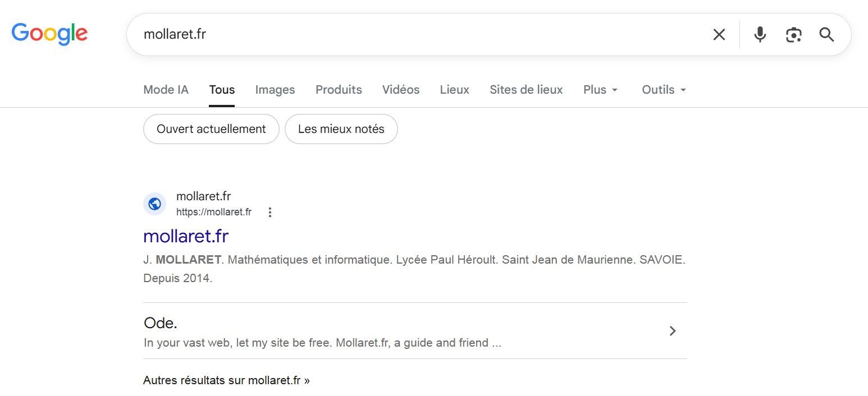868x396 pixels.
Task: Clear the search box with the X icon
Action: (719, 34)
